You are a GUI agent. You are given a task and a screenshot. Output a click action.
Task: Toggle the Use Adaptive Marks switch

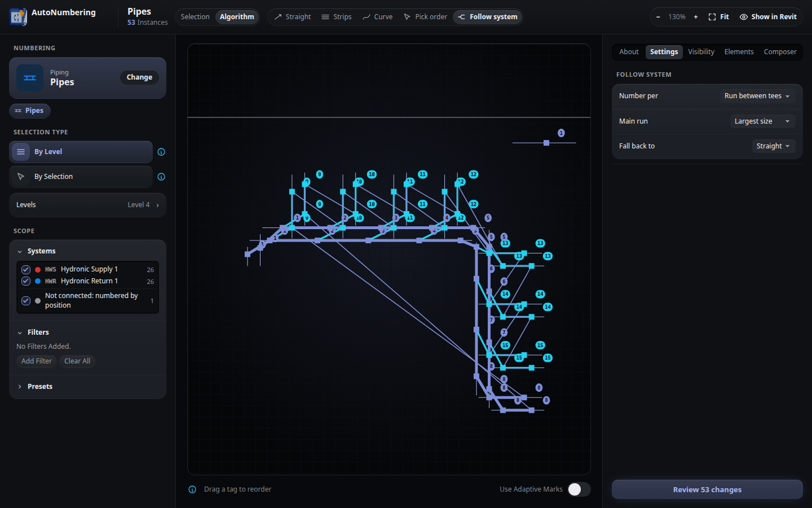(x=579, y=489)
